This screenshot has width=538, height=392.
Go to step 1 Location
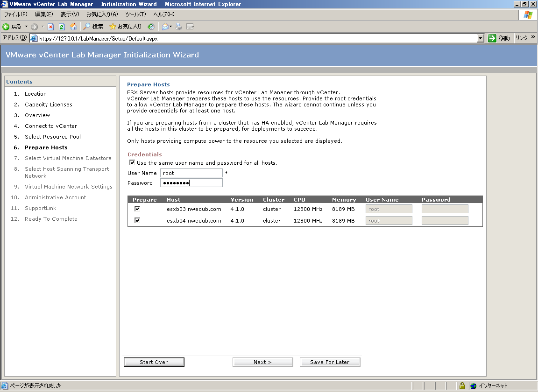(x=35, y=94)
